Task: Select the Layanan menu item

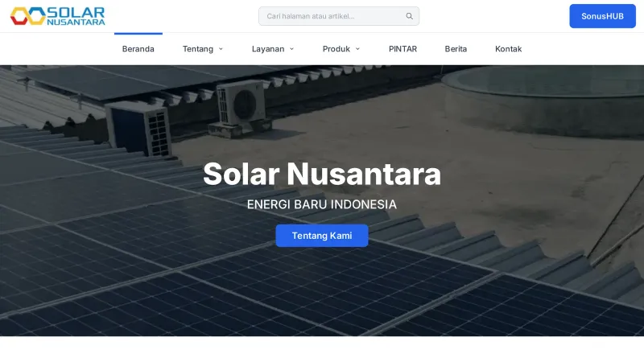Action: [268, 49]
